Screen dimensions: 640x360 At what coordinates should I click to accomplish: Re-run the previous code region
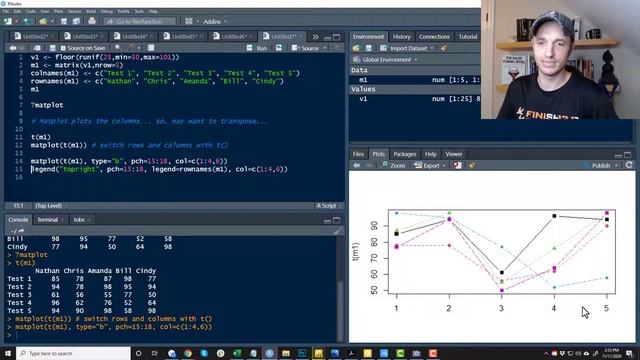tap(279, 48)
